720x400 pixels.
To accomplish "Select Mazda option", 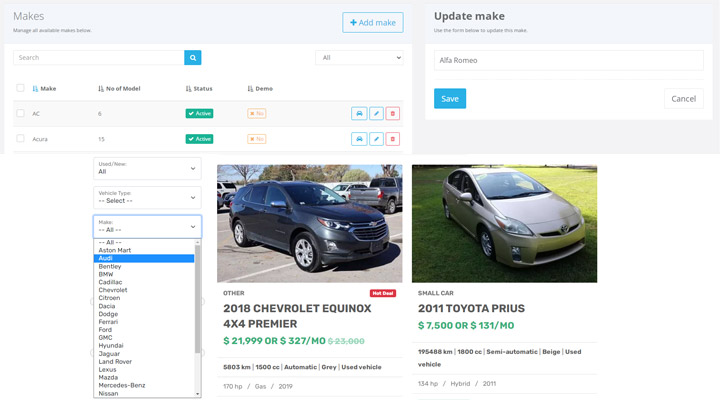I will click(144, 377).
